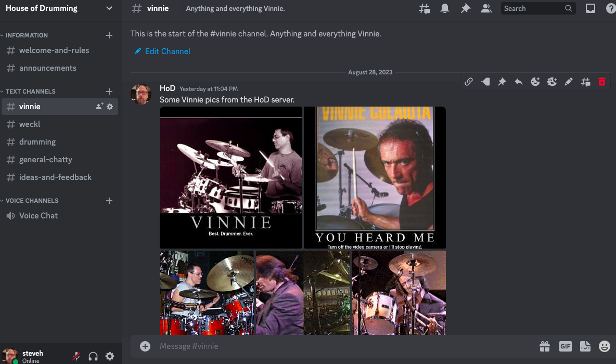Viewport: 616px width, 364px height.
Task: Edit the message with the pencil icon
Action: [x=569, y=82]
